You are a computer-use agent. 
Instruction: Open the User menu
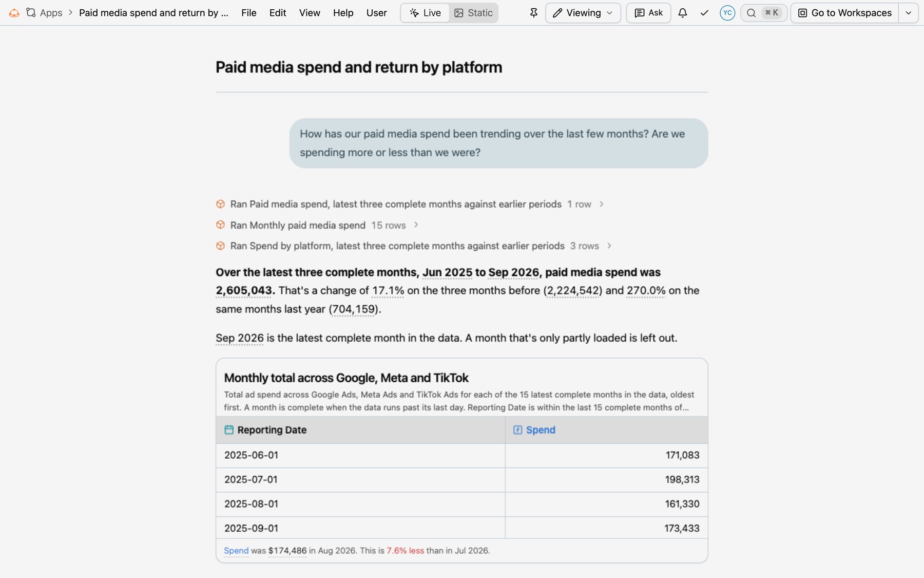(x=377, y=13)
